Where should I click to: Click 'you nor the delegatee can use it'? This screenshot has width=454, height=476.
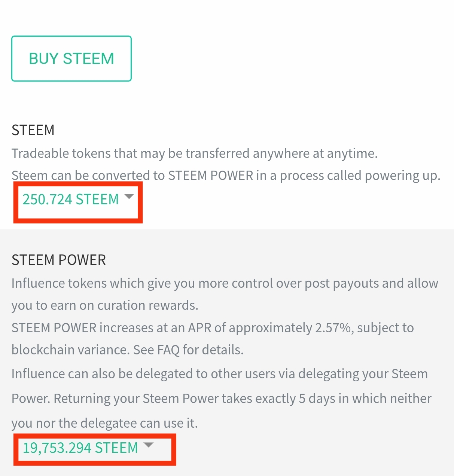click(x=104, y=423)
